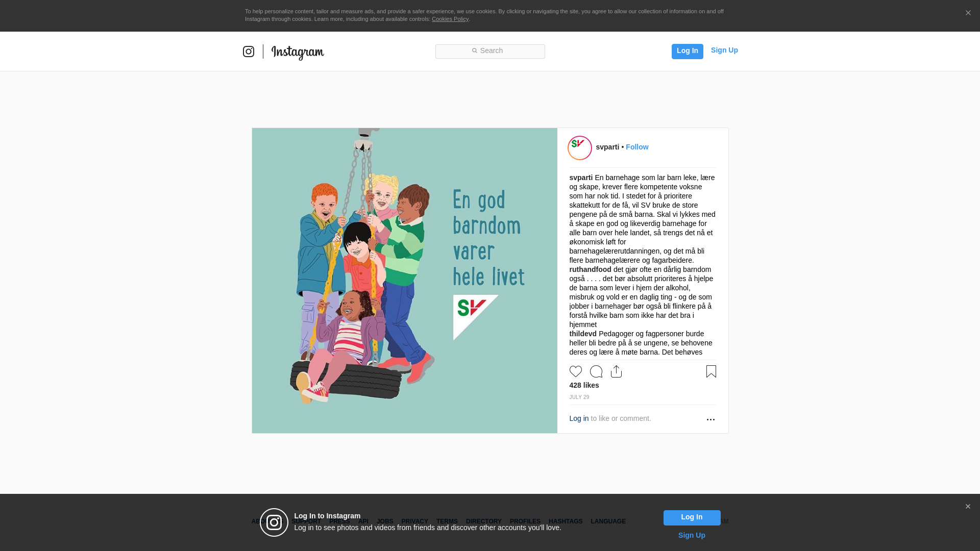Dismiss the cookie notice banner
980x551 pixels.
coord(968,13)
